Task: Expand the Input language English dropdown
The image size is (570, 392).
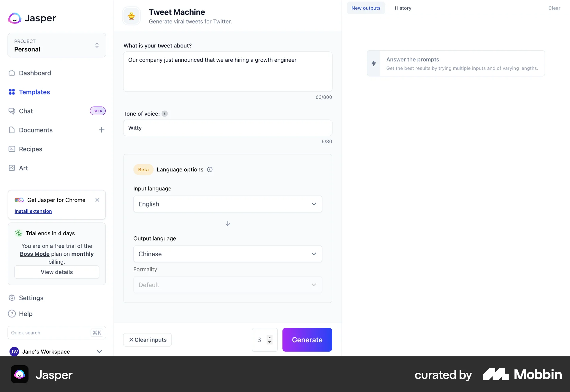Action: click(227, 204)
